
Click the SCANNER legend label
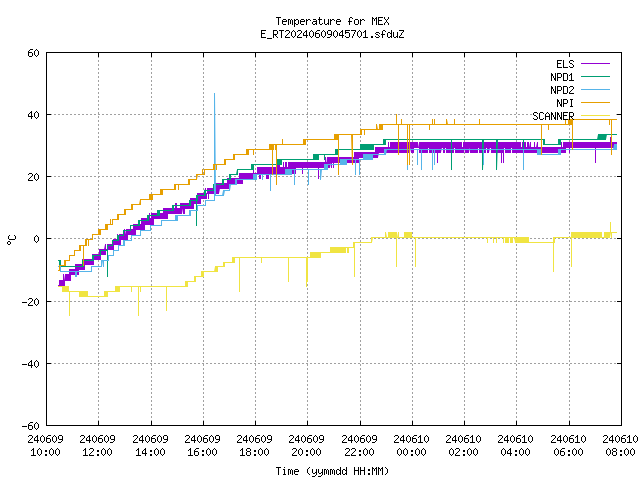pos(553,116)
